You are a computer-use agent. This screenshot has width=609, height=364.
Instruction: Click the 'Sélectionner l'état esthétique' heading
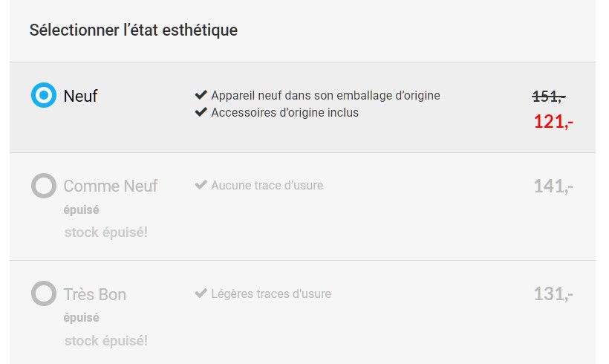(134, 30)
